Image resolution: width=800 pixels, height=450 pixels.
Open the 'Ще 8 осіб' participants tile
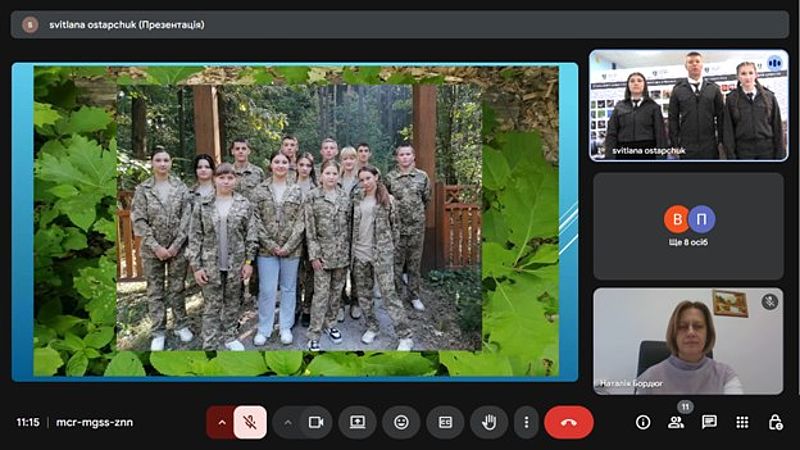click(688, 226)
